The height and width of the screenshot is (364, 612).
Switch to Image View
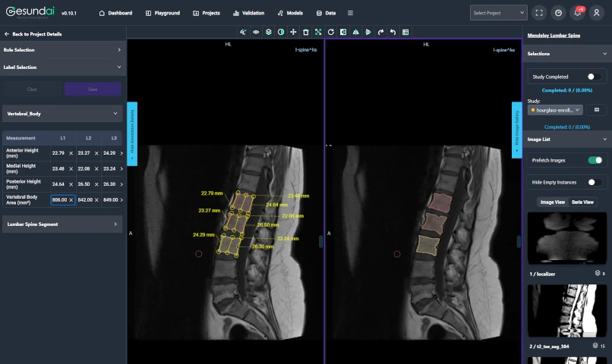[552, 202]
